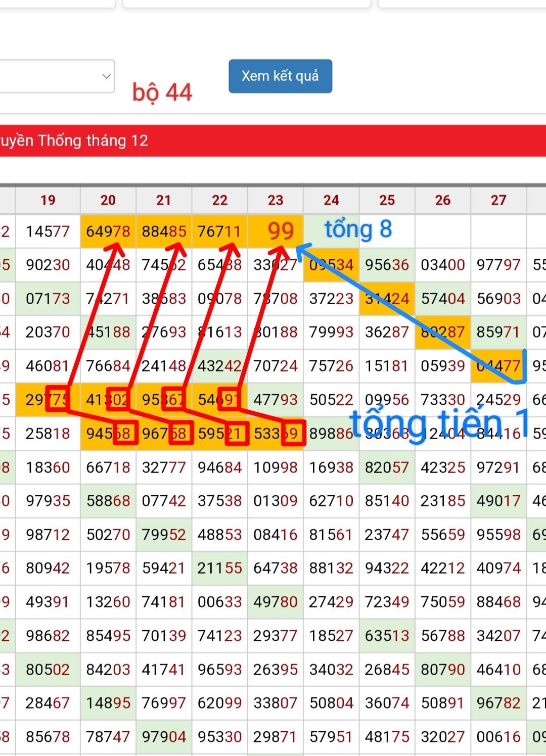Viewport: 546px width, 756px height.
Task: Click cell 79993
Action: point(331,332)
